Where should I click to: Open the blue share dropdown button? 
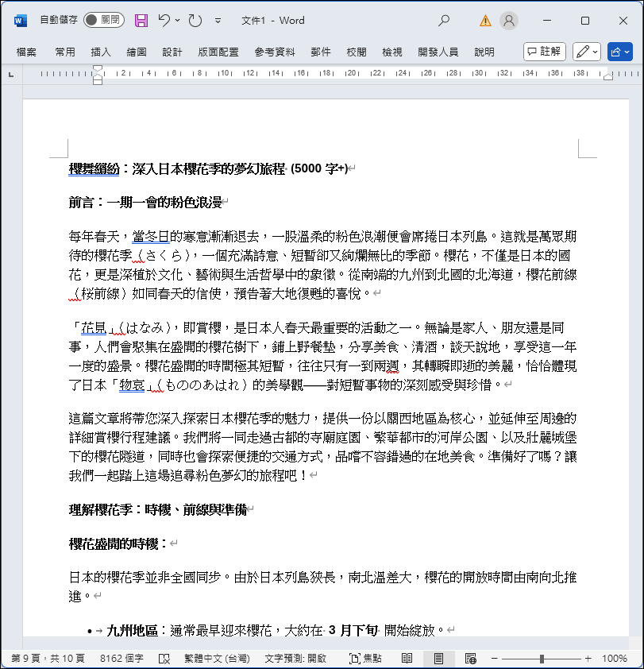tap(619, 52)
